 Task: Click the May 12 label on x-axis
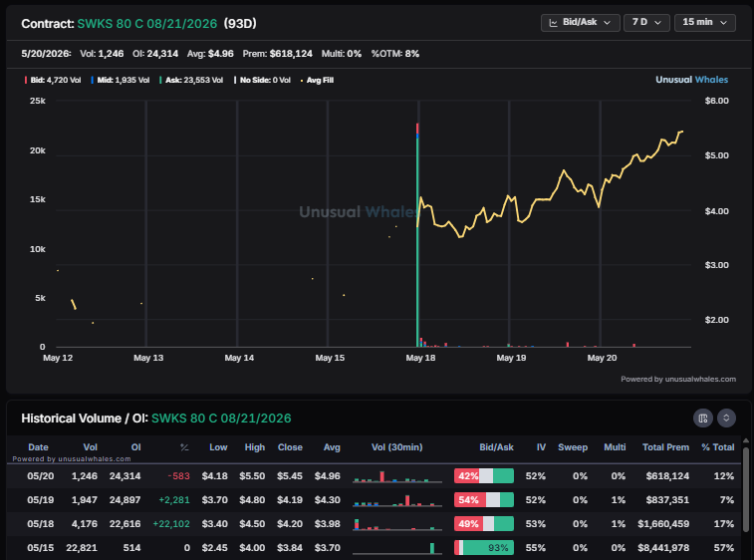[x=58, y=358]
